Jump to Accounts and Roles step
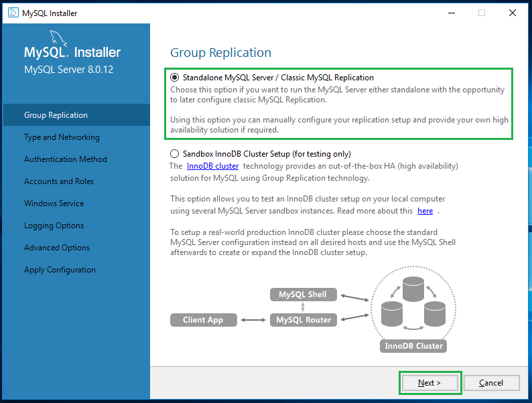The height and width of the screenshot is (403, 532). pos(59,181)
